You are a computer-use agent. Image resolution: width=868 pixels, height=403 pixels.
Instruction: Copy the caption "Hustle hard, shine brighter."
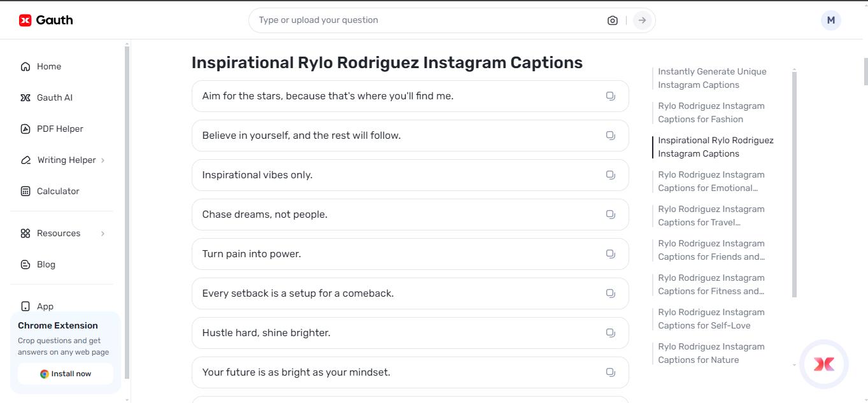pyautogui.click(x=610, y=332)
